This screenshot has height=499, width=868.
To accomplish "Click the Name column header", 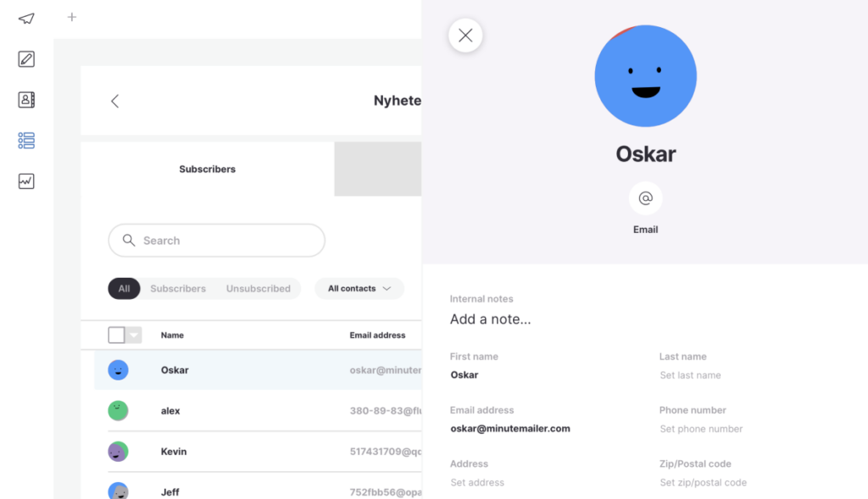I will (172, 335).
